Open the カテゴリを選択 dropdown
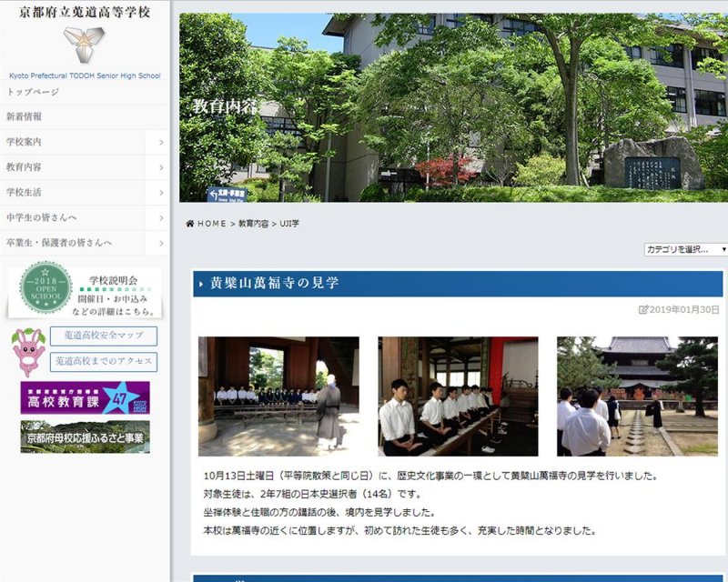 685,249
